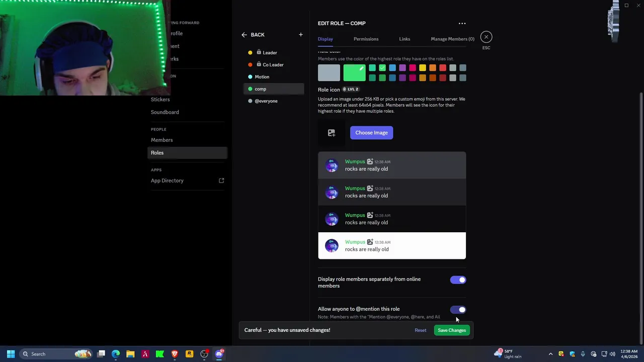644x362 pixels.
Task: Choose the bright pink color swatch
Action: (413, 68)
